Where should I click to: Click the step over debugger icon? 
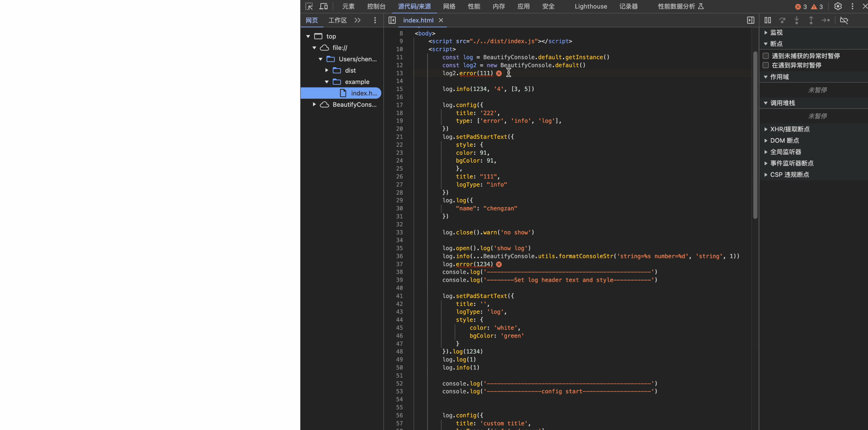tap(782, 20)
